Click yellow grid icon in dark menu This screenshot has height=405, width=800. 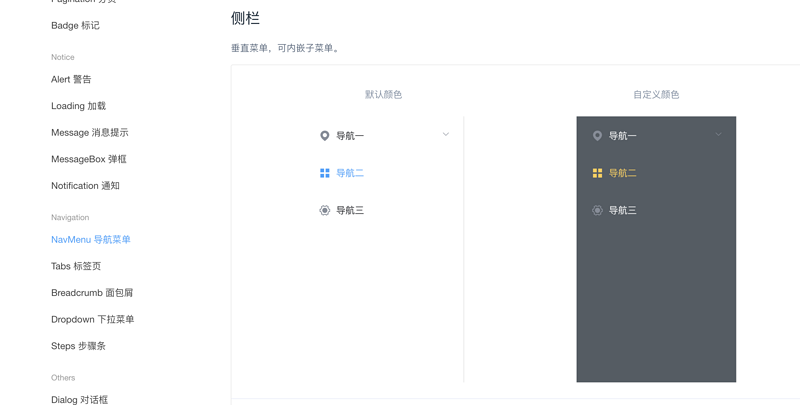tap(597, 173)
